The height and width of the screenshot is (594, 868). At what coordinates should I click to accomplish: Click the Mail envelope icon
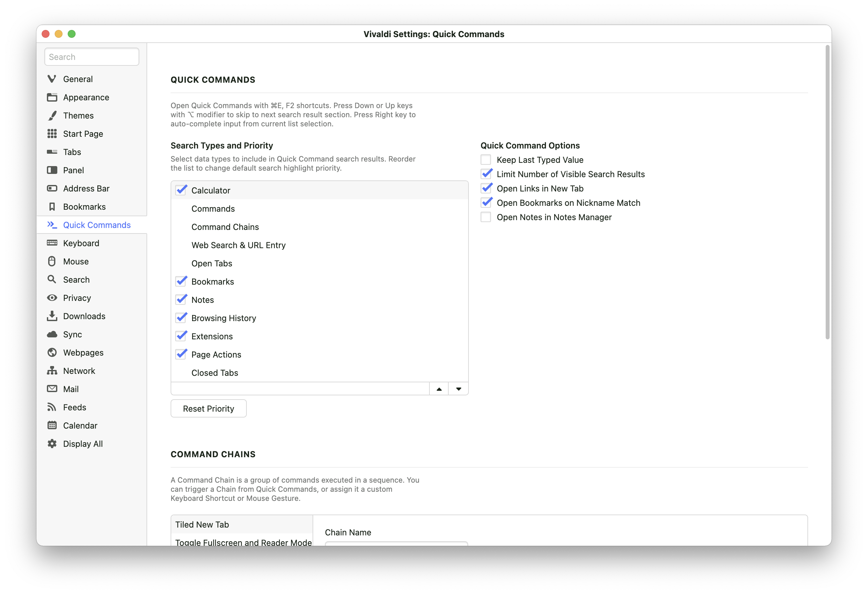click(52, 389)
